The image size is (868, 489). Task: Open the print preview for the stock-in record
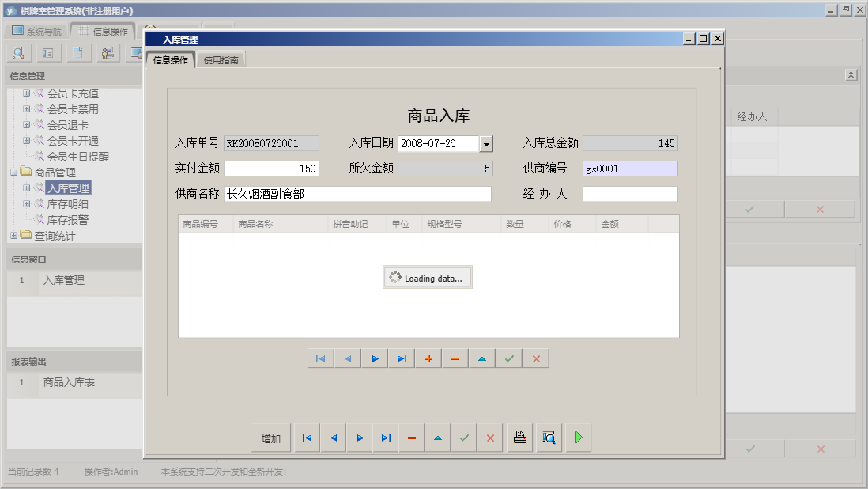549,437
